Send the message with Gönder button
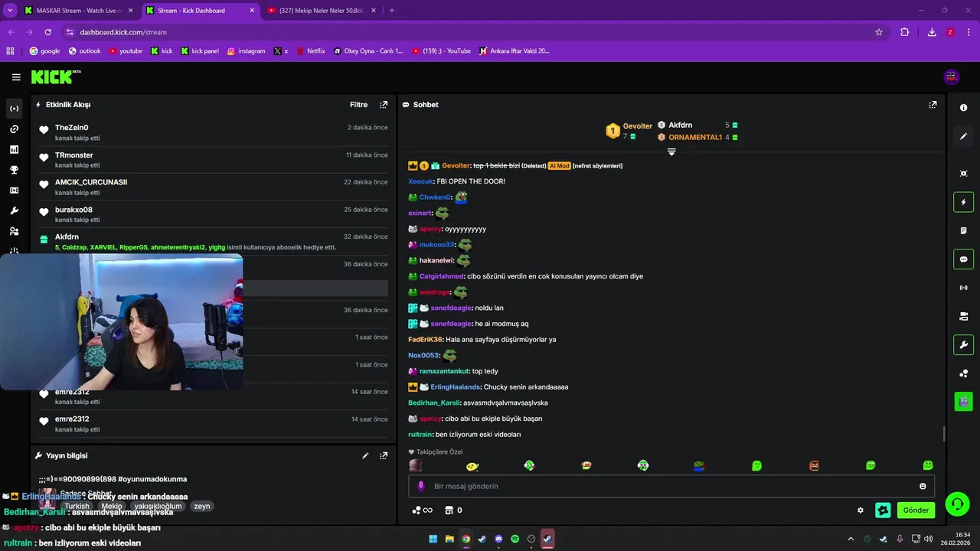This screenshot has width=980, height=551. (916, 510)
